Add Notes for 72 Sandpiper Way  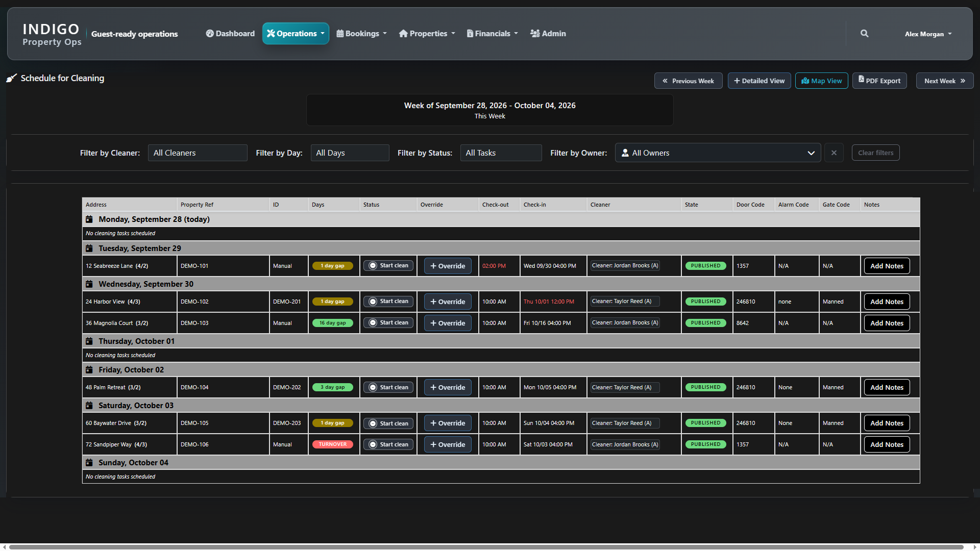pyautogui.click(x=887, y=444)
